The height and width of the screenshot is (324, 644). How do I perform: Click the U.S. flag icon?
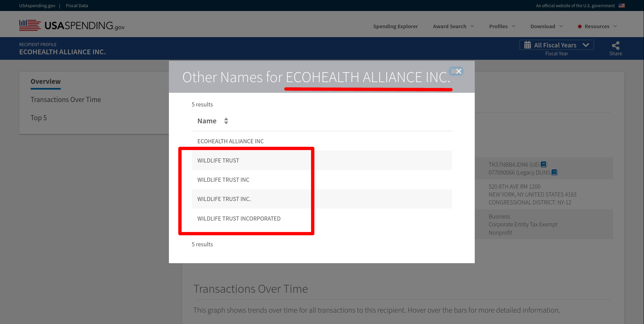[622, 5]
